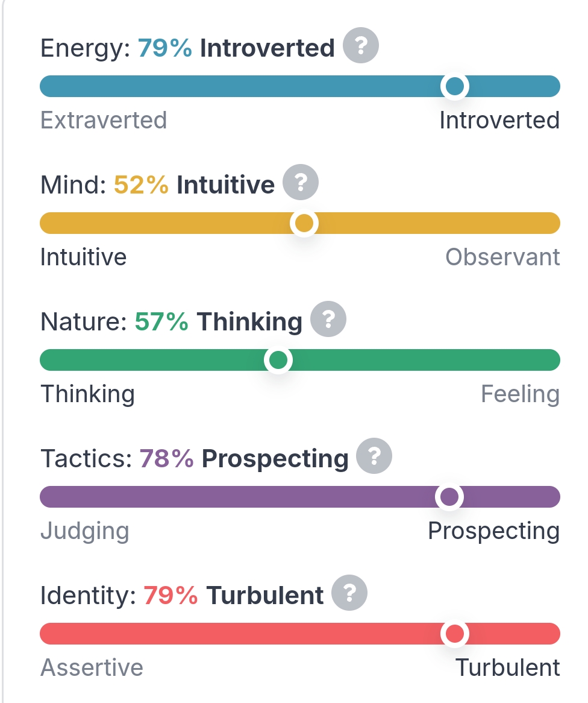Select the Feeling label

[x=521, y=394]
